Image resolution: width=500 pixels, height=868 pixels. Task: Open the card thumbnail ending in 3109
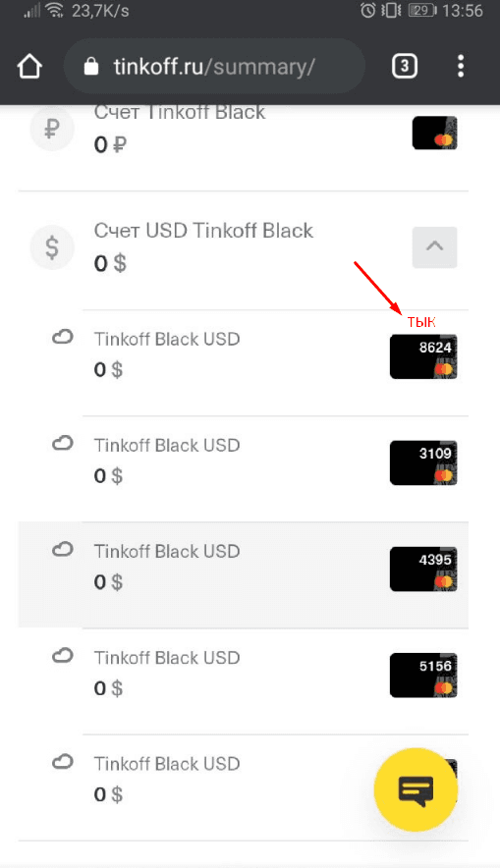[423, 462]
